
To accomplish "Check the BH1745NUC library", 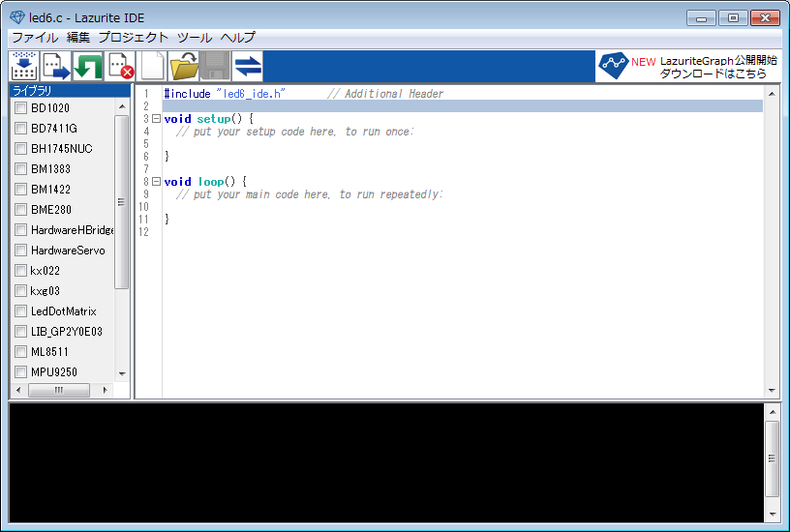I will (x=20, y=149).
